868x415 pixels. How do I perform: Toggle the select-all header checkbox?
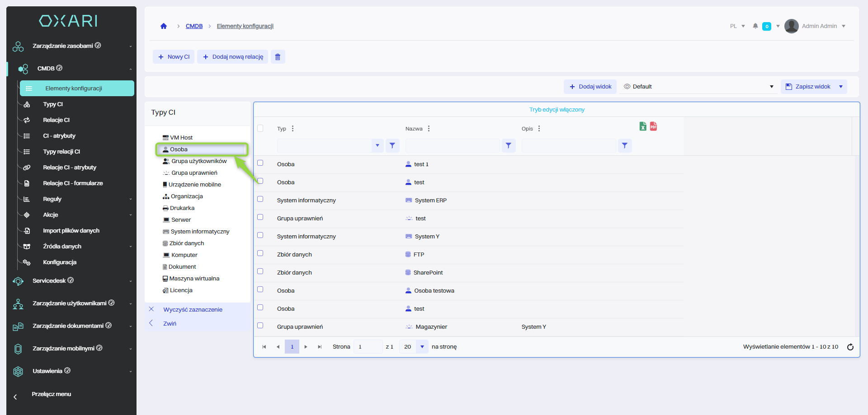[x=260, y=128]
